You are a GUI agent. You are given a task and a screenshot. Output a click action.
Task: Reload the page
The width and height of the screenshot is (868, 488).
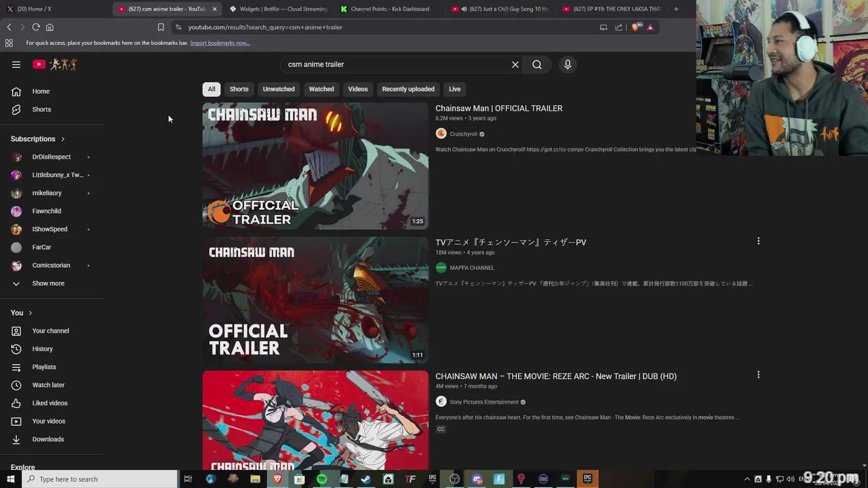click(x=36, y=27)
